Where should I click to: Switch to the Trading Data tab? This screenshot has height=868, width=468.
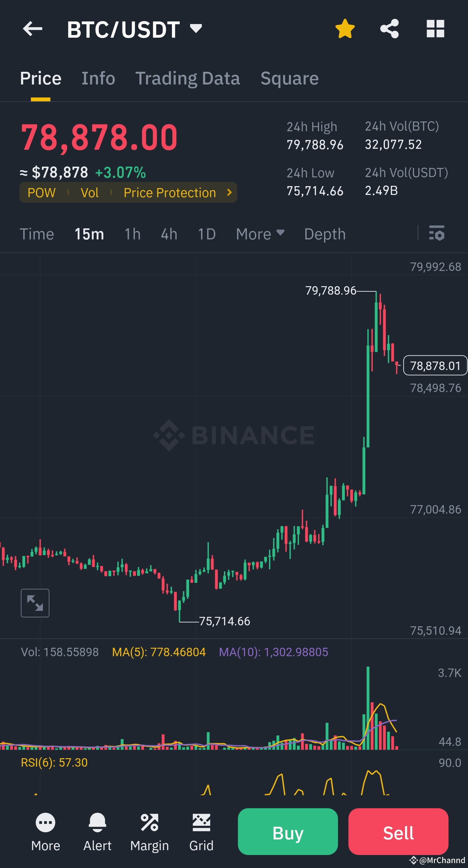point(188,78)
